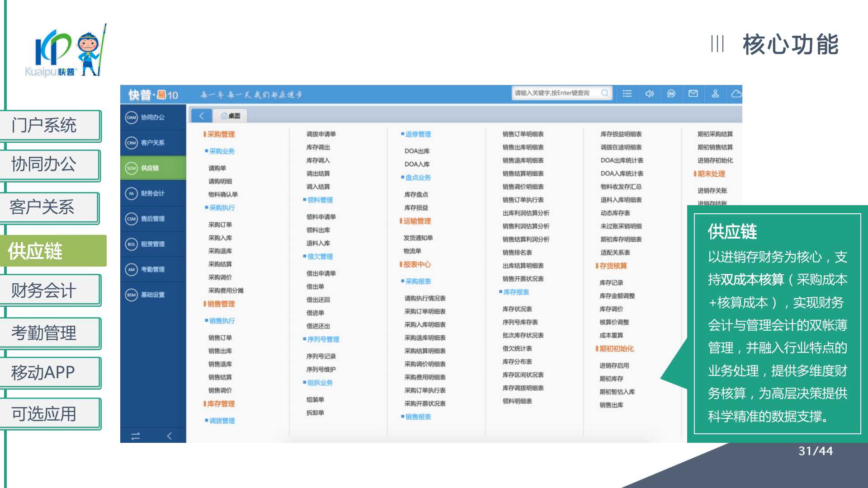Image resolution: width=868 pixels, height=488 pixels.
Task: Click the speaker announcement icon
Action: click(649, 94)
